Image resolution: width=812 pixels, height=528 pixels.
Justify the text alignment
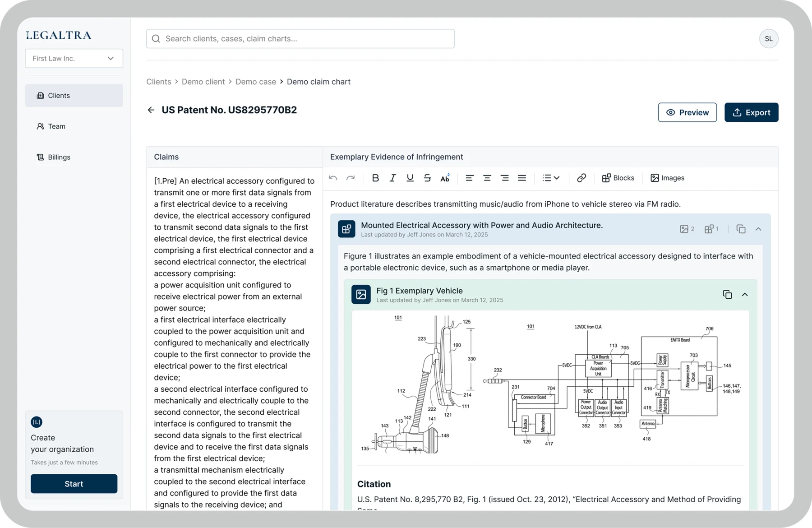pyautogui.click(x=522, y=178)
